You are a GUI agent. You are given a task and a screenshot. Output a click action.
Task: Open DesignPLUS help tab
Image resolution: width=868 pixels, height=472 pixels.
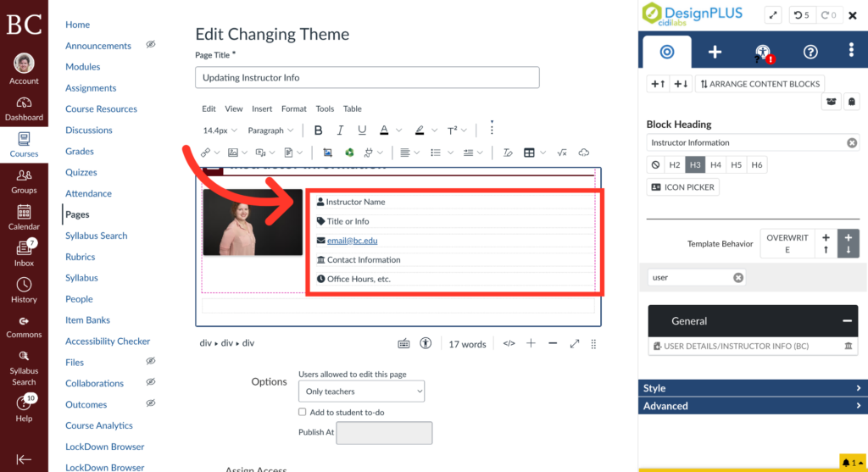[810, 52]
